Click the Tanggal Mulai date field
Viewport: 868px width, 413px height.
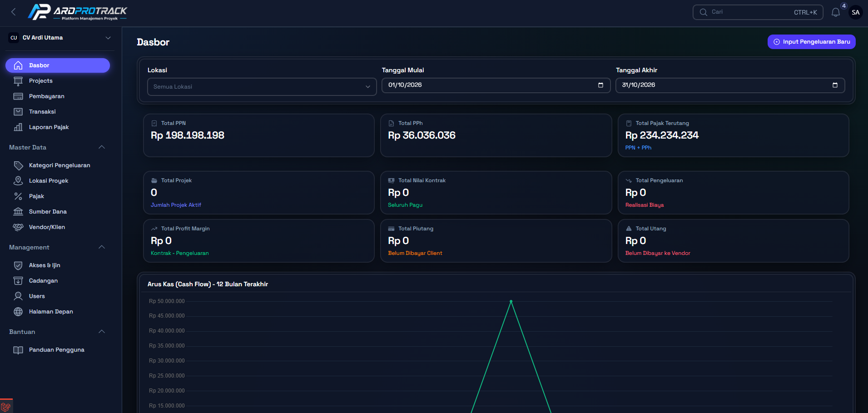(496, 85)
